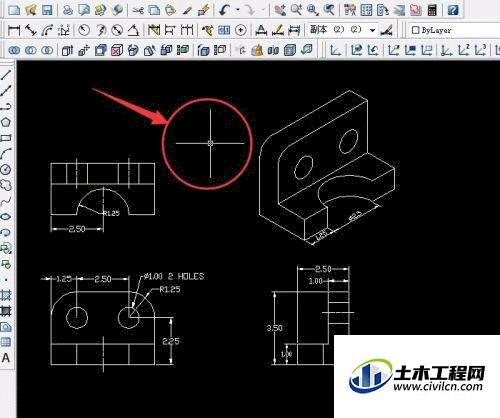The height and width of the screenshot is (418, 500).
Task: Click the UCS Previous icon
Action: [373, 50]
